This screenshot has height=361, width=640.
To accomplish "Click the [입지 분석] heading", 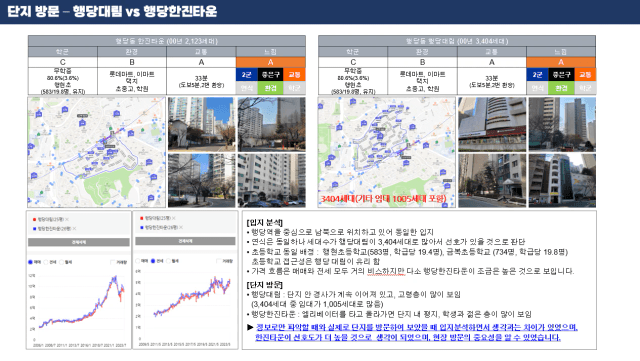I will pos(264,223).
